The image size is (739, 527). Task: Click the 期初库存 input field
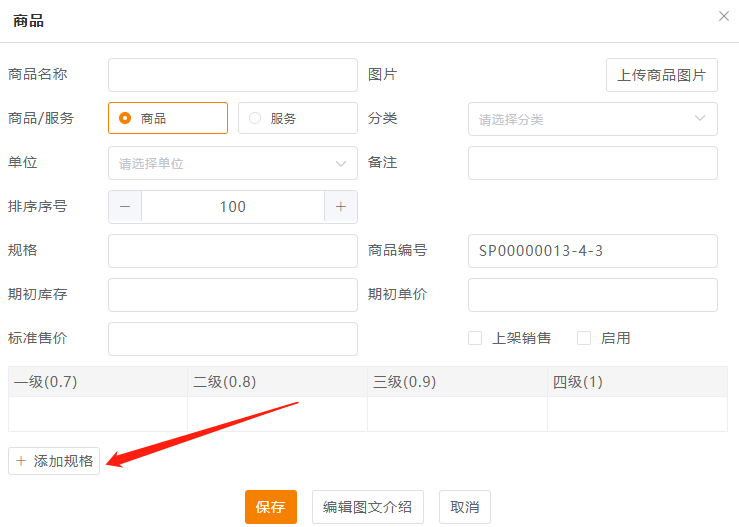coord(232,295)
